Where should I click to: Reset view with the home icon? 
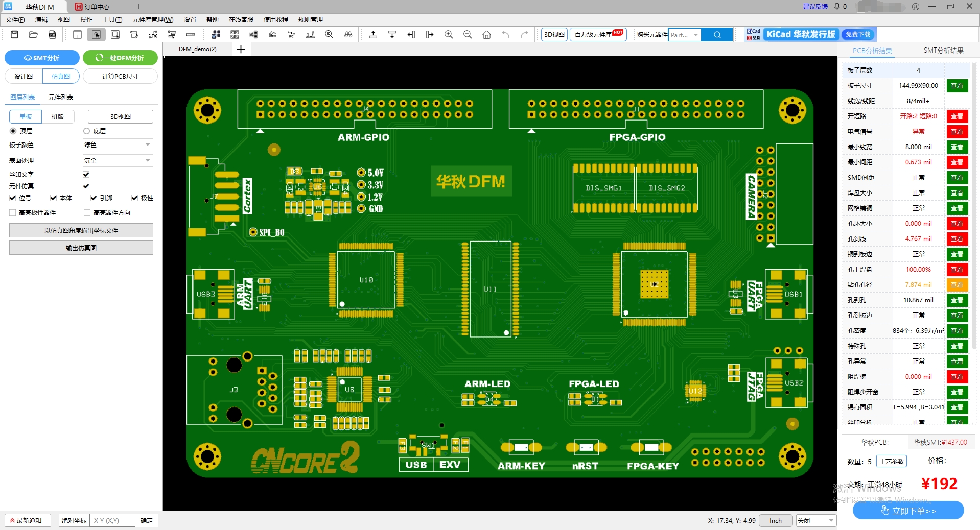486,34
